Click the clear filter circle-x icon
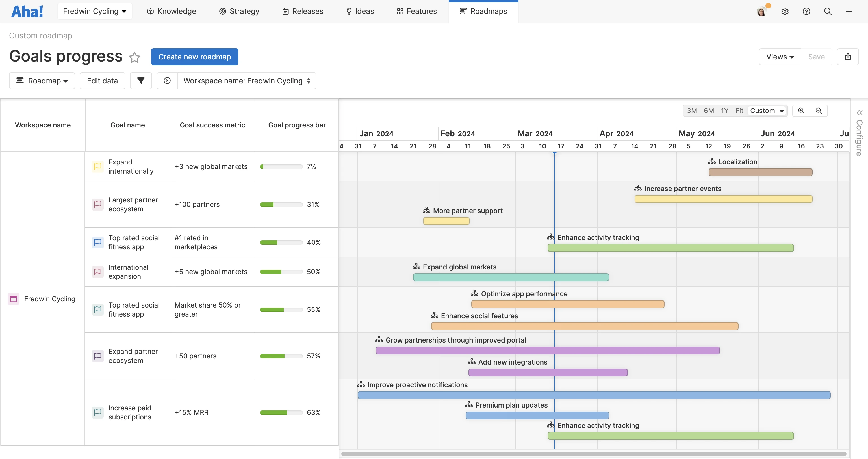 [x=167, y=81]
